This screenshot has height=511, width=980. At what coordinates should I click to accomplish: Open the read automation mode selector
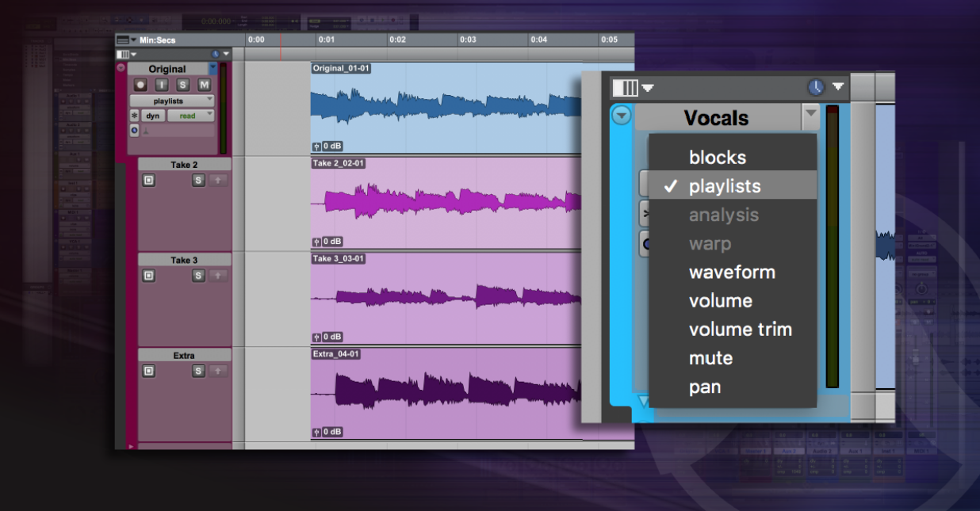click(x=190, y=116)
